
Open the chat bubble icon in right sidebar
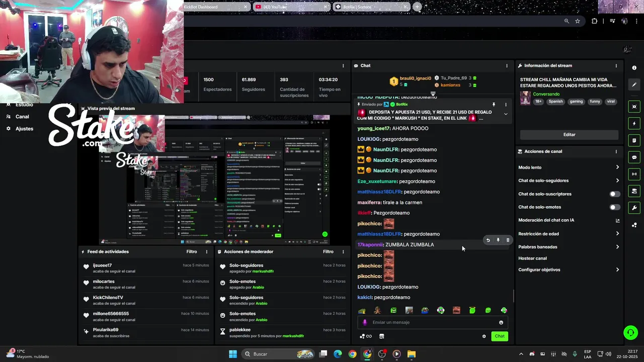(x=634, y=157)
